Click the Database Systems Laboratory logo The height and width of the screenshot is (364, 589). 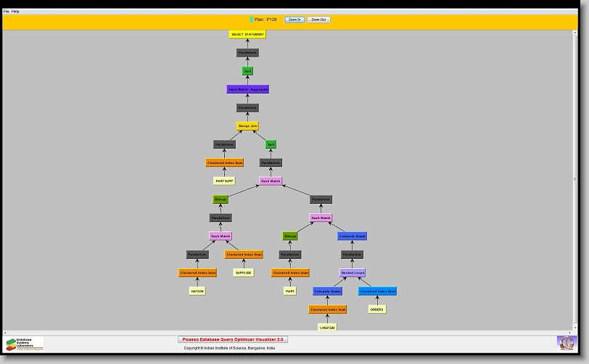pos(24,344)
